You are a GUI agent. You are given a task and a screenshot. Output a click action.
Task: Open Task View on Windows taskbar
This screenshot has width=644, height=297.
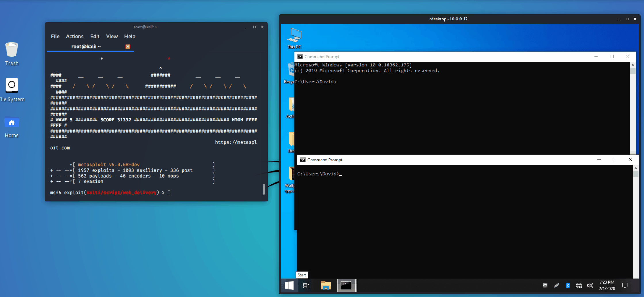306,285
